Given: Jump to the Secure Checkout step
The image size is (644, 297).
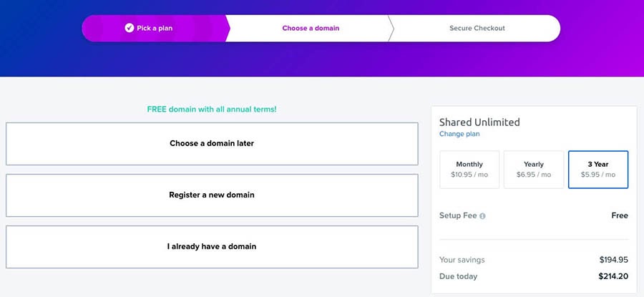Looking at the screenshot, I should pyautogui.click(x=477, y=29).
